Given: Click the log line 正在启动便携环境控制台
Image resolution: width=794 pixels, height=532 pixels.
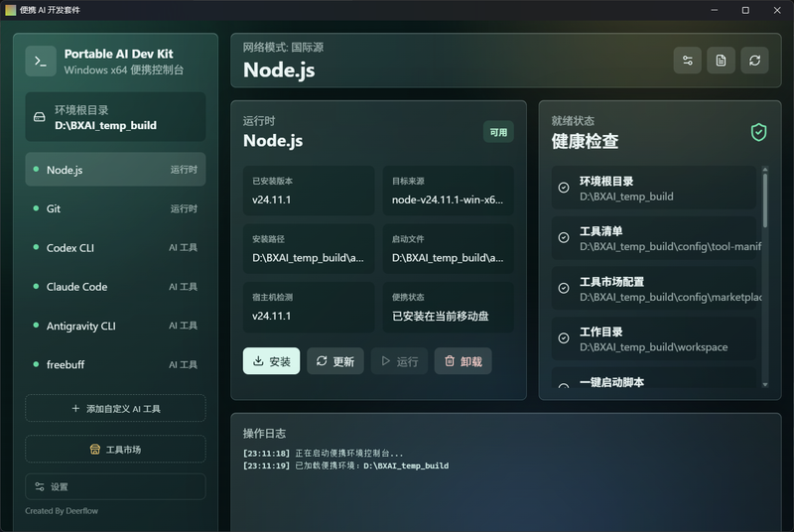Looking at the screenshot, I should [324, 453].
